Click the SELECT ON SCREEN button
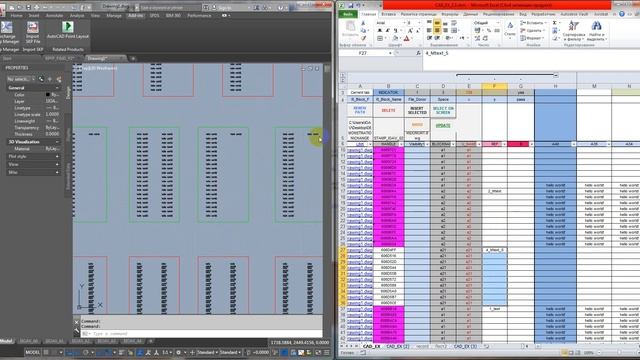 [x=443, y=110]
